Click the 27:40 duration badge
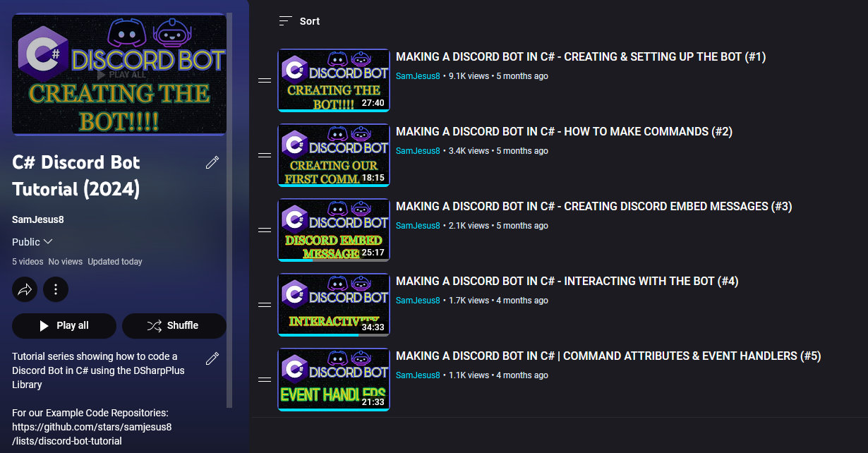 373,103
